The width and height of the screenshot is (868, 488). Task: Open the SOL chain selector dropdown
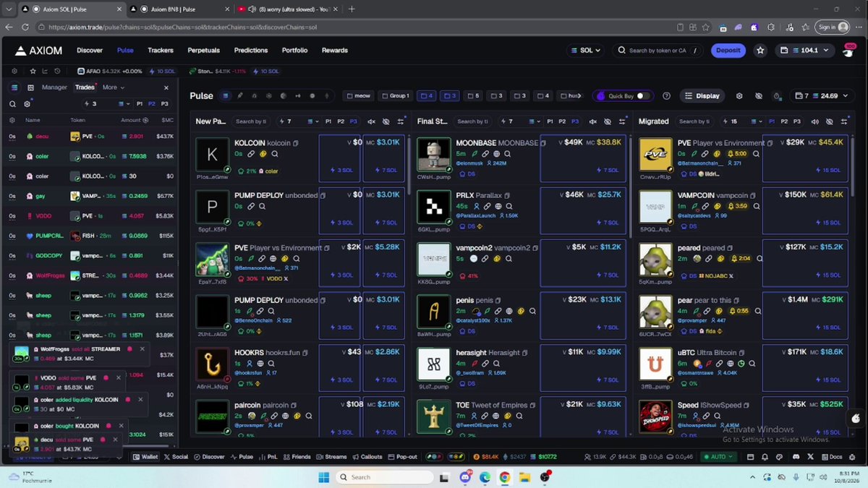(x=586, y=51)
